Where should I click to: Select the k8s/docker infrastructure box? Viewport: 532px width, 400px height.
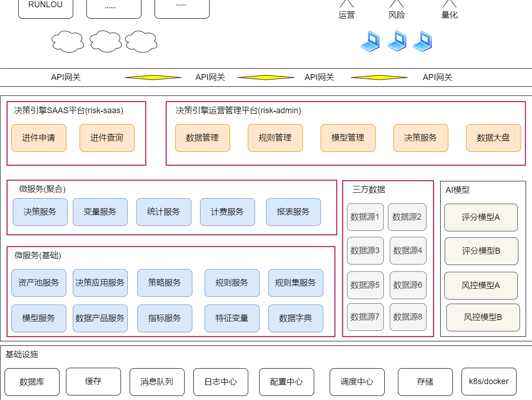(489, 382)
